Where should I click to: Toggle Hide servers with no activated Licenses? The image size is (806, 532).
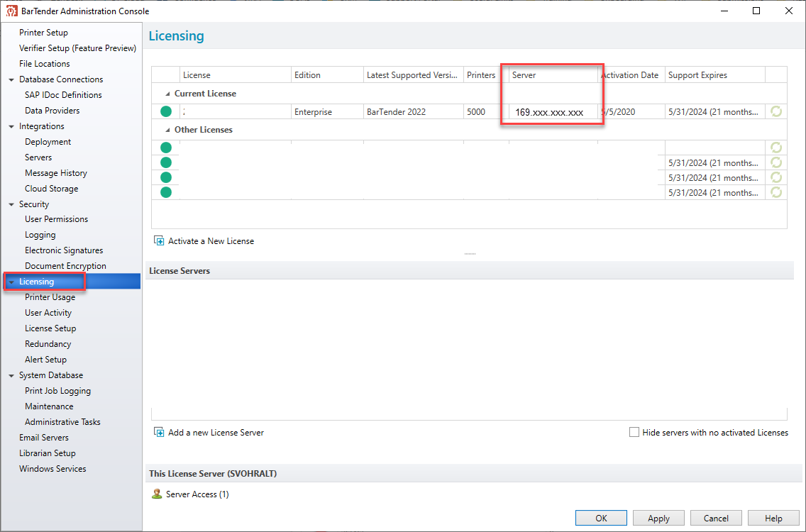point(634,432)
